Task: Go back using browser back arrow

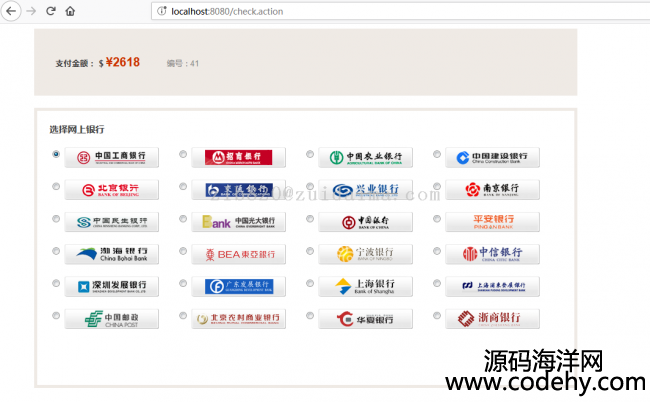Action: click(11, 11)
